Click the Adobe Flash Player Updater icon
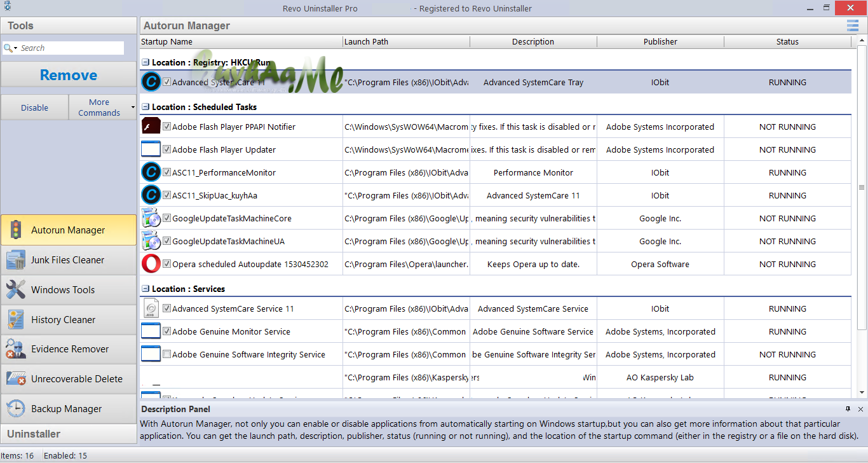This screenshot has width=868, height=463. [151, 149]
